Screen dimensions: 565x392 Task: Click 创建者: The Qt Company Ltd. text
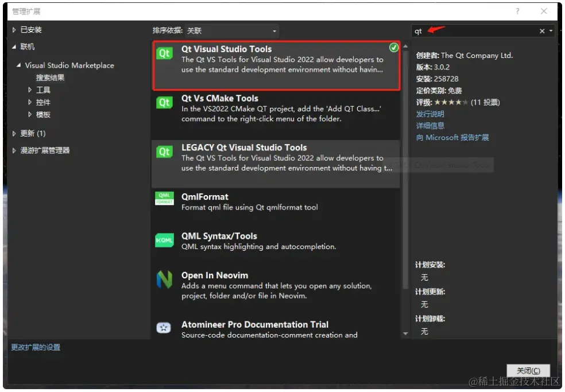(464, 56)
